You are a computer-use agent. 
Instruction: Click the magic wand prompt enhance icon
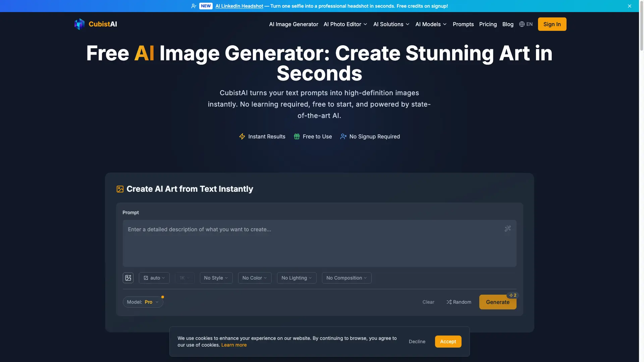[508, 229]
